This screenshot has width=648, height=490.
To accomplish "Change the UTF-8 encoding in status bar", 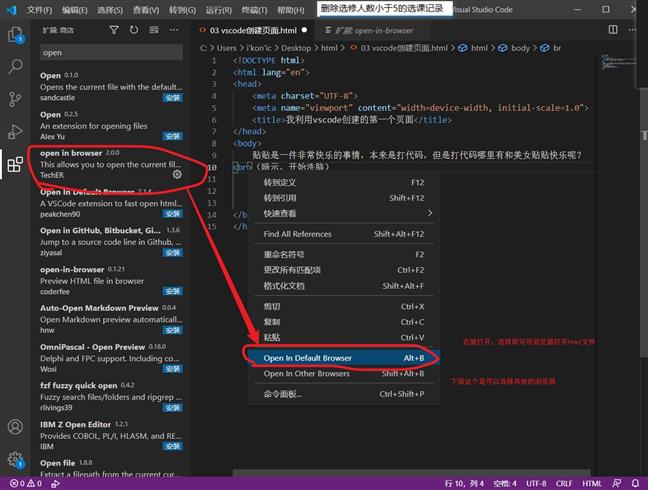I will coord(536,483).
